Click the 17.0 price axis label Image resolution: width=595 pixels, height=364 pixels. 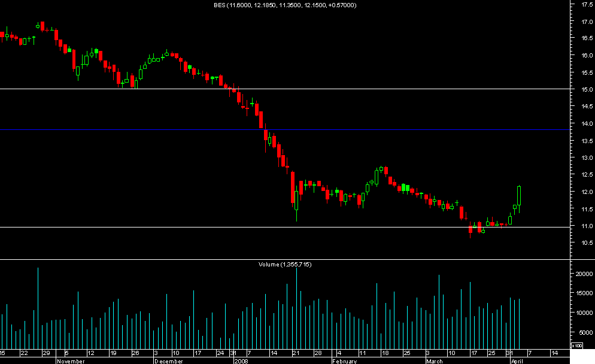point(587,22)
